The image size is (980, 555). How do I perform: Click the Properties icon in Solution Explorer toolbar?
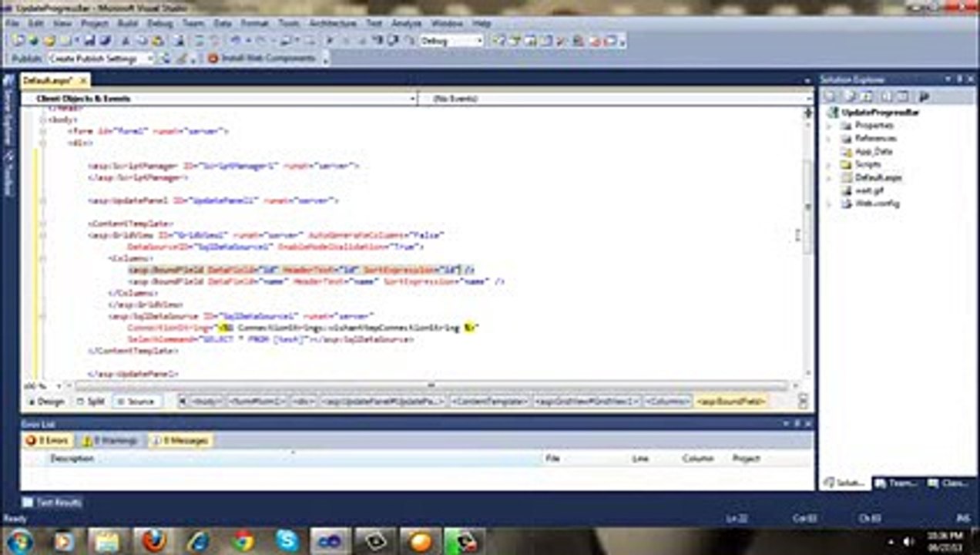click(x=831, y=96)
